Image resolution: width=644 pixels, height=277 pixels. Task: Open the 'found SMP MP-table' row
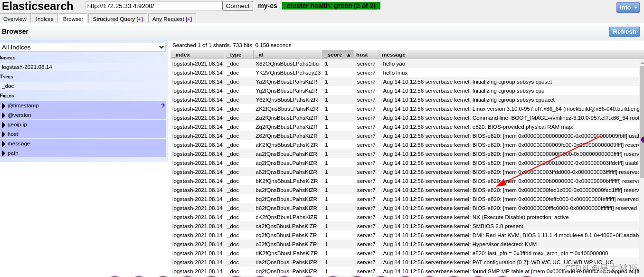pyautogui.click(x=405, y=271)
